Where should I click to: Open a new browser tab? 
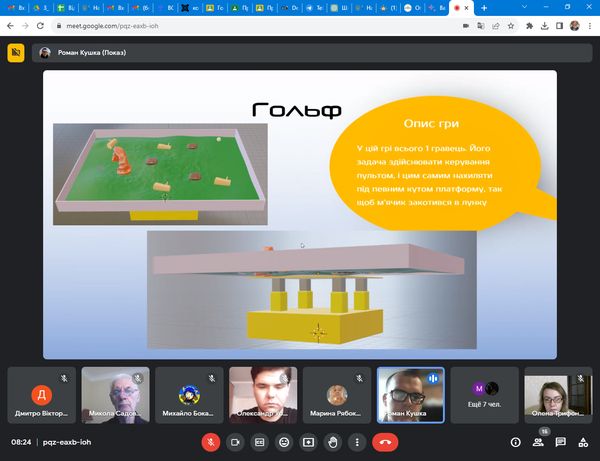tap(484, 7)
